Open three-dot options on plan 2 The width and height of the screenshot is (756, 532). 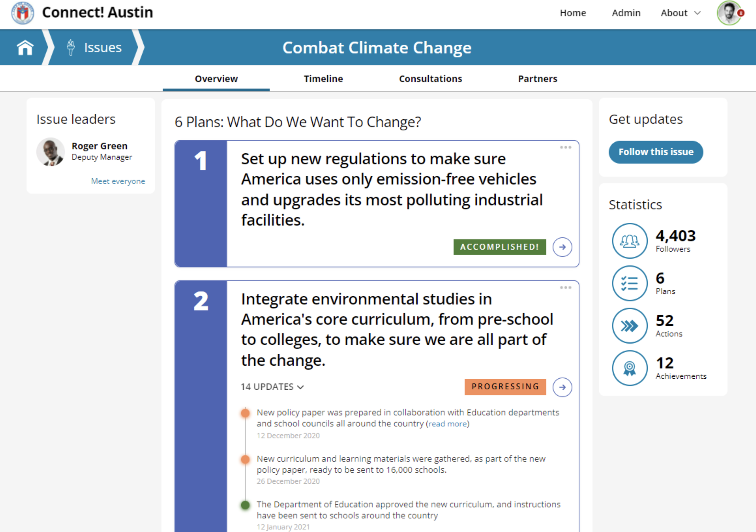click(565, 287)
